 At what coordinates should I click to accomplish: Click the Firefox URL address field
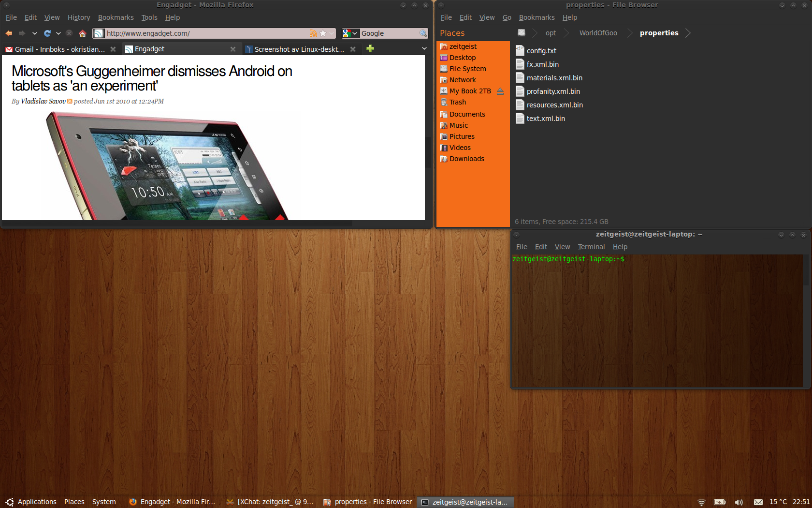point(207,33)
